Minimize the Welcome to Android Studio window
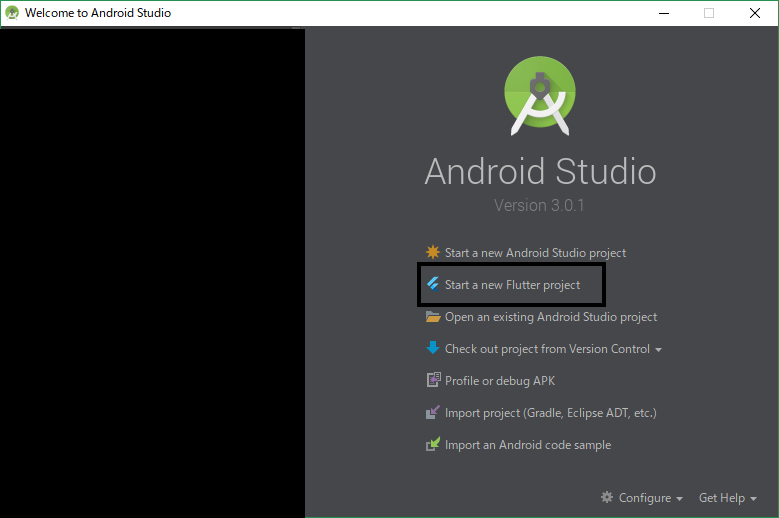The height and width of the screenshot is (518, 779). click(x=664, y=13)
